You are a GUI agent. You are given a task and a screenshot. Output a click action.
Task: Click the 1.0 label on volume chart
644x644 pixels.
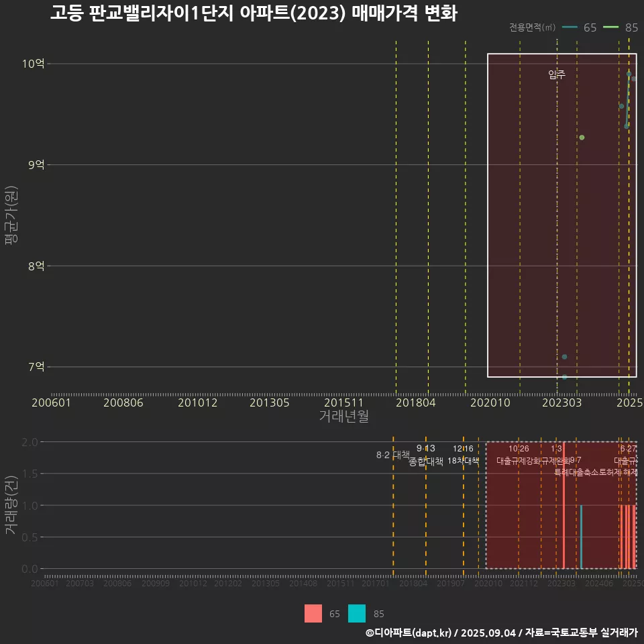pos(30,505)
